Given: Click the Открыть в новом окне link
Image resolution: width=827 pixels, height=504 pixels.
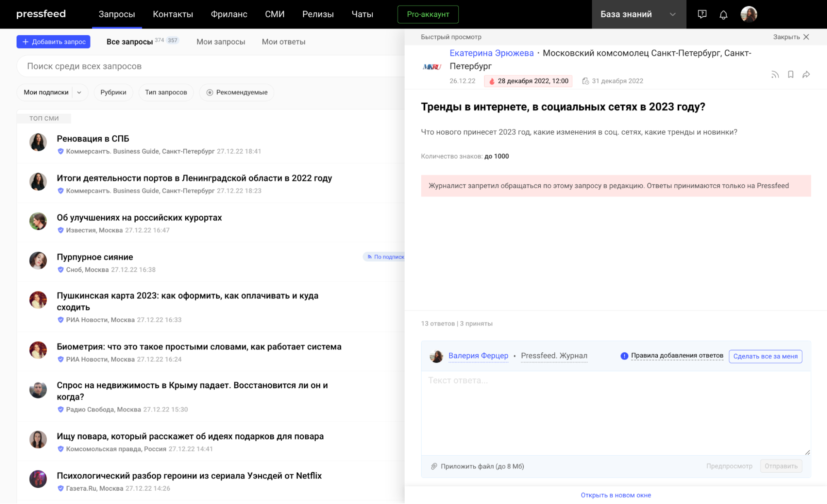Looking at the screenshot, I should [x=616, y=495].
